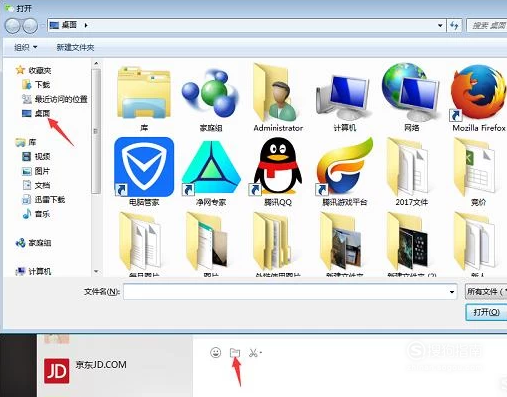Open the folder below 净网专家
Viewport: 507px width, 397px height.
pos(207,242)
